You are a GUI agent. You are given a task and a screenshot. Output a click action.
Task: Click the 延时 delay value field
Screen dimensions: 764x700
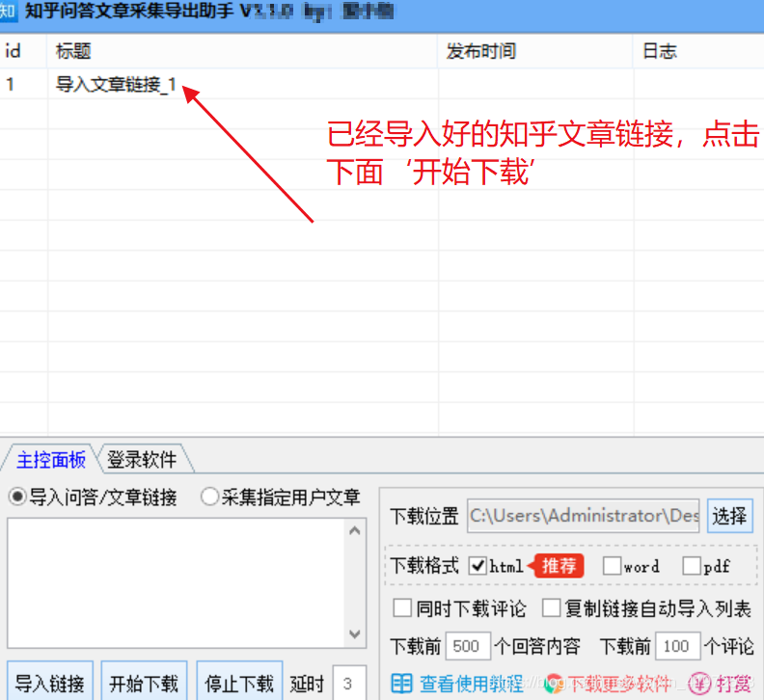point(349,683)
